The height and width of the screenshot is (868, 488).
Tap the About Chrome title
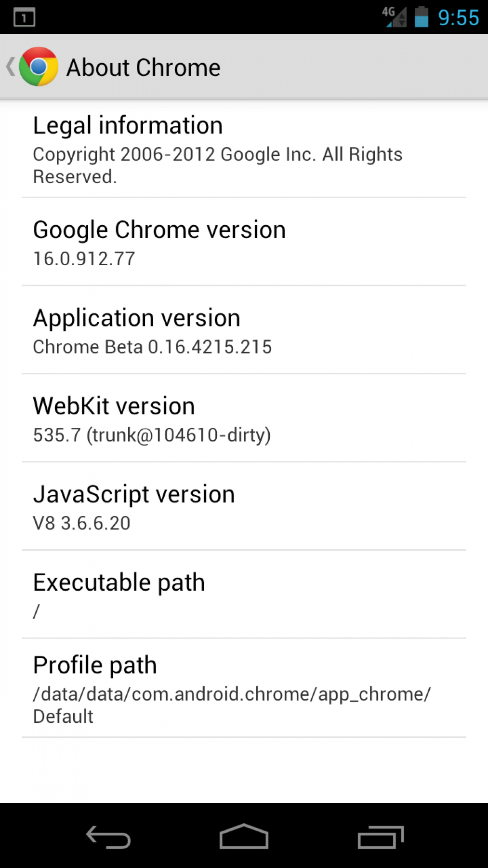coord(143,68)
